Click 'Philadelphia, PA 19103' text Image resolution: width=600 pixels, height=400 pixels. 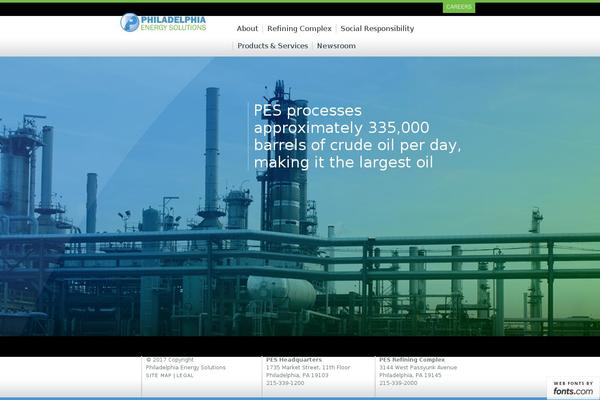point(297,375)
